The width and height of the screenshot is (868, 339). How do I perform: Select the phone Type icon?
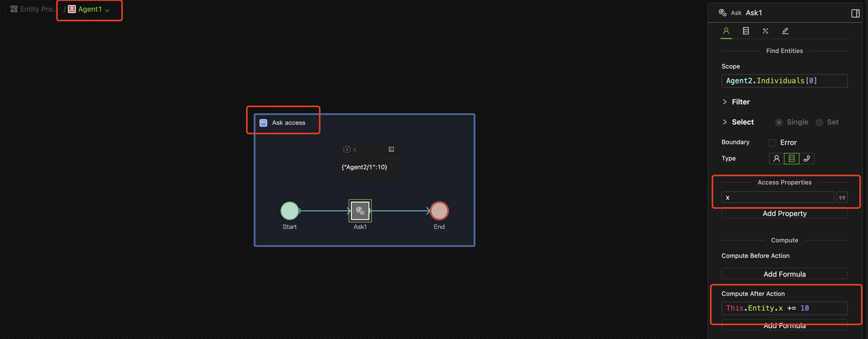coord(806,159)
